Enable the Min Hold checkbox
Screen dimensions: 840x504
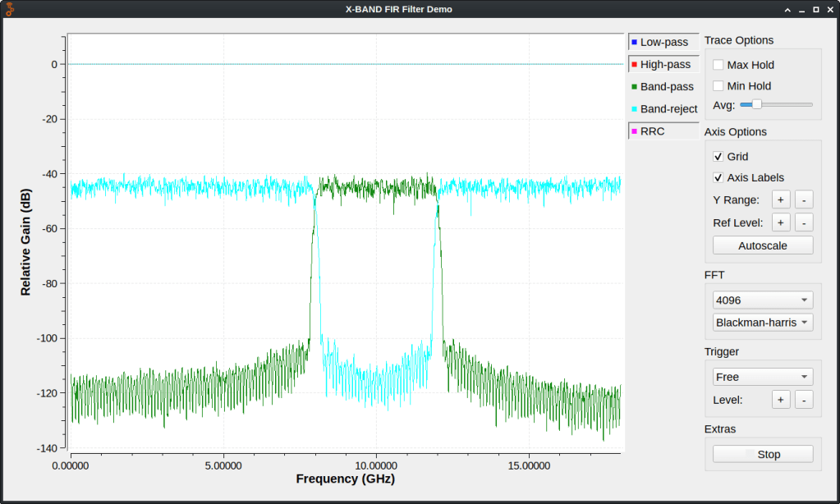coord(718,86)
